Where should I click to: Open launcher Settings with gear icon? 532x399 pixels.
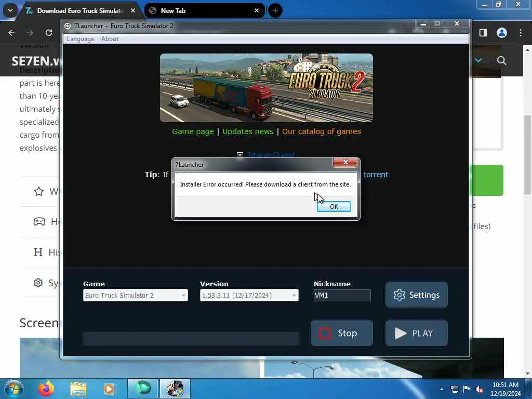(x=416, y=295)
